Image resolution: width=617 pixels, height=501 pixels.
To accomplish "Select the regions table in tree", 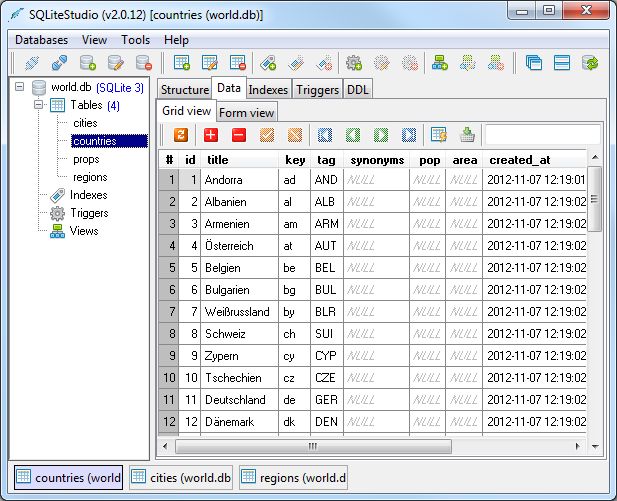I will (90, 177).
